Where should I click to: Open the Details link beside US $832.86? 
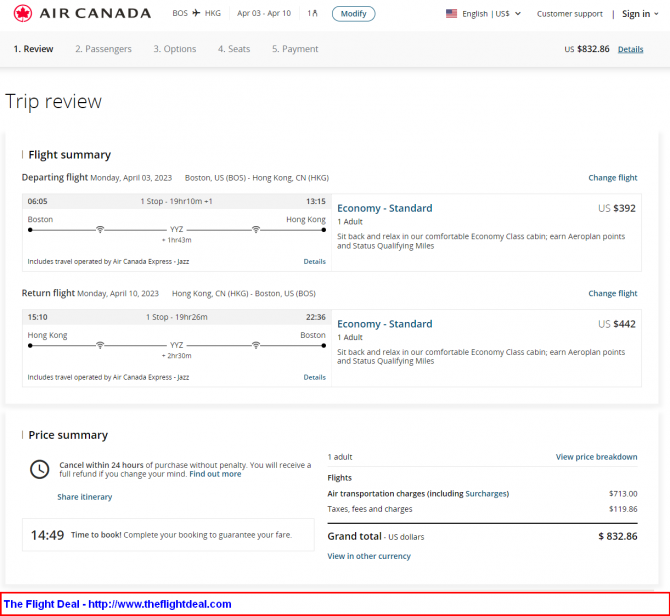(630, 49)
